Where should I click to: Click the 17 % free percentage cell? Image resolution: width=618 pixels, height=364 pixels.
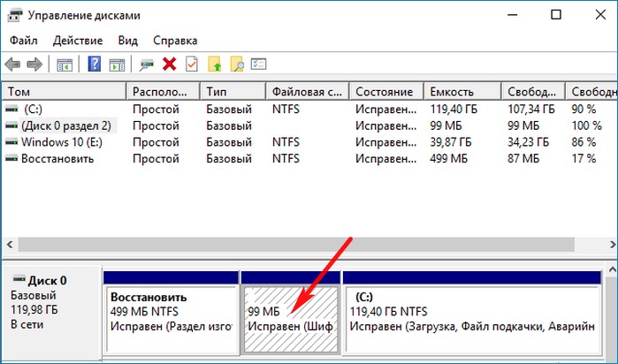click(584, 158)
